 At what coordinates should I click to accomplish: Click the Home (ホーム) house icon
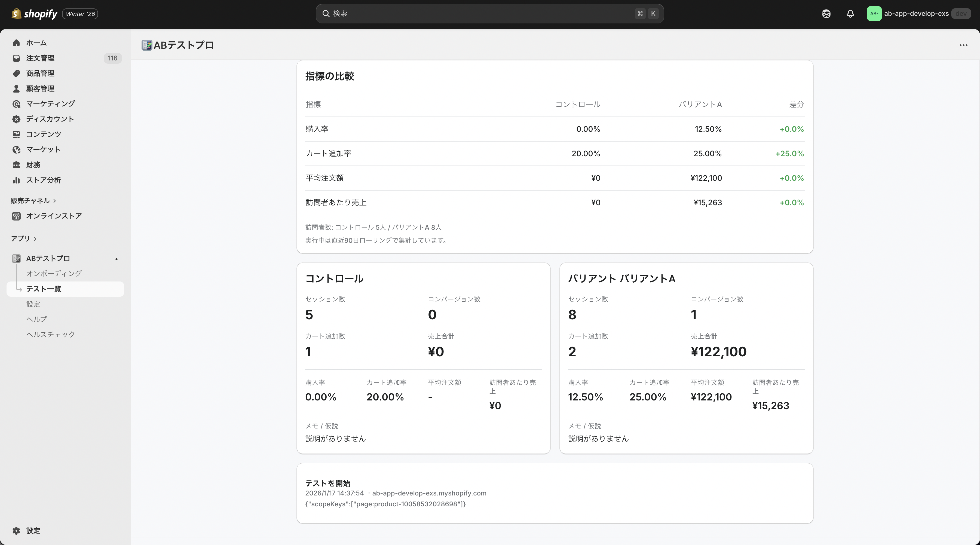click(x=16, y=43)
